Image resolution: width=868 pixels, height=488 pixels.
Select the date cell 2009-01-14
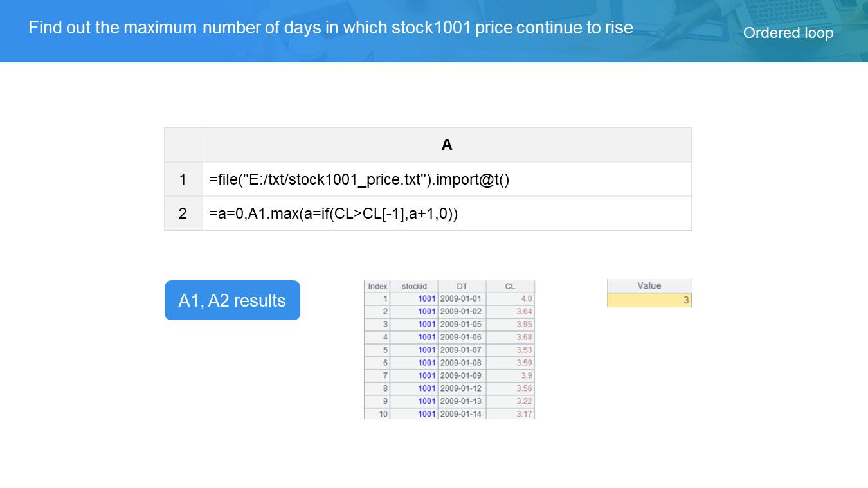461,414
